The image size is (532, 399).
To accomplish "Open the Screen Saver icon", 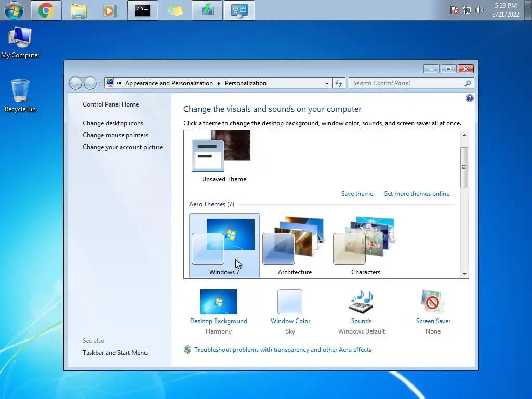I will (433, 301).
